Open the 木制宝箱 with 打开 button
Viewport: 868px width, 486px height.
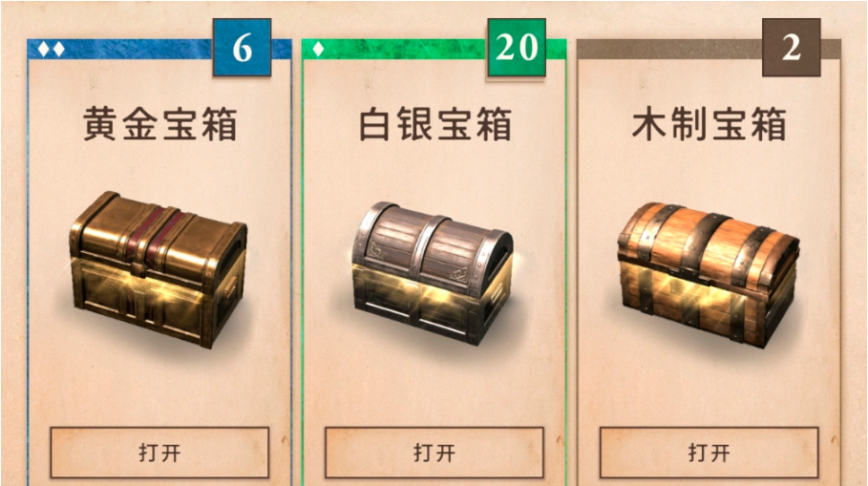pyautogui.click(x=709, y=453)
